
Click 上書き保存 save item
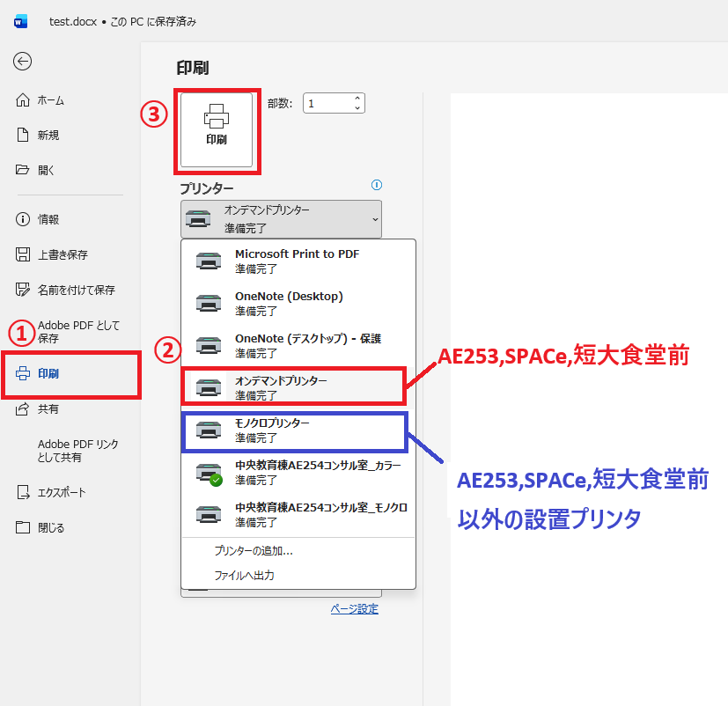point(62,254)
